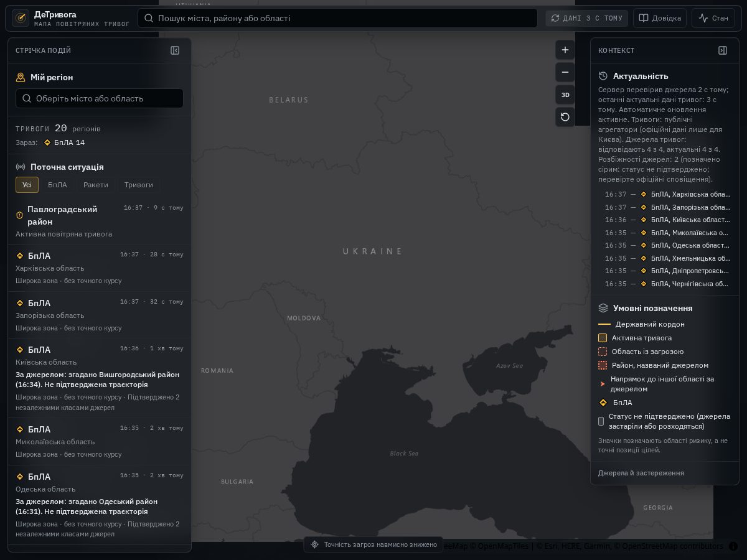Select the Тривоги filter tab

pos(139,185)
